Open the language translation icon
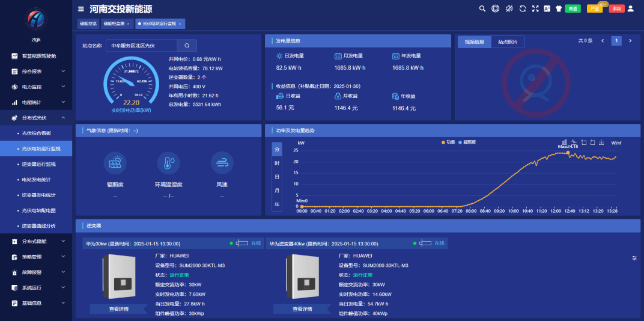This screenshot has width=644, height=321. point(547,8)
